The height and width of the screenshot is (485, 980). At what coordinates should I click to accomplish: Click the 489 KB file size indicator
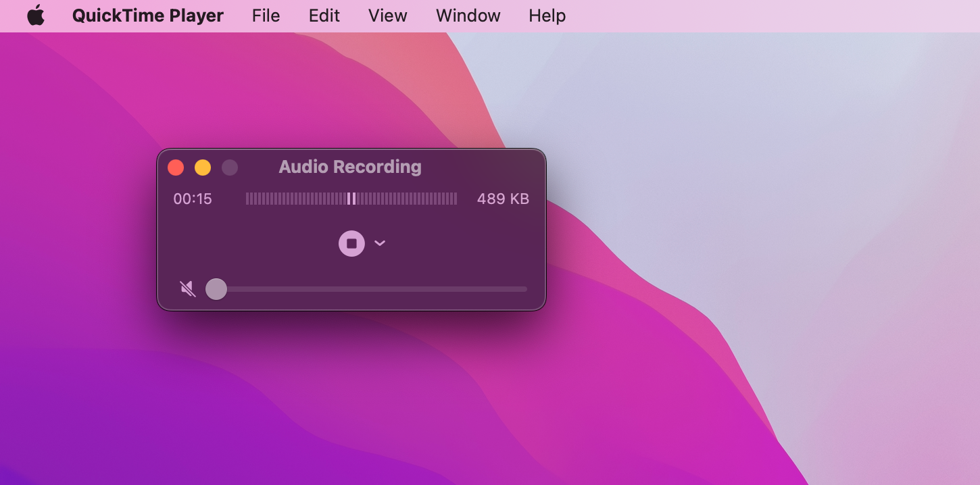pos(503,199)
